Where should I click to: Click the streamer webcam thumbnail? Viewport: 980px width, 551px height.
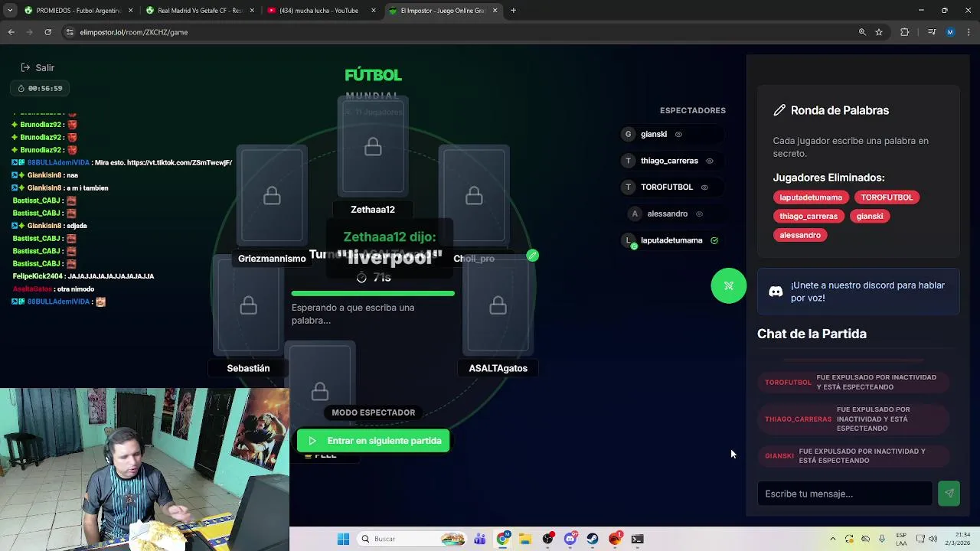coord(145,469)
